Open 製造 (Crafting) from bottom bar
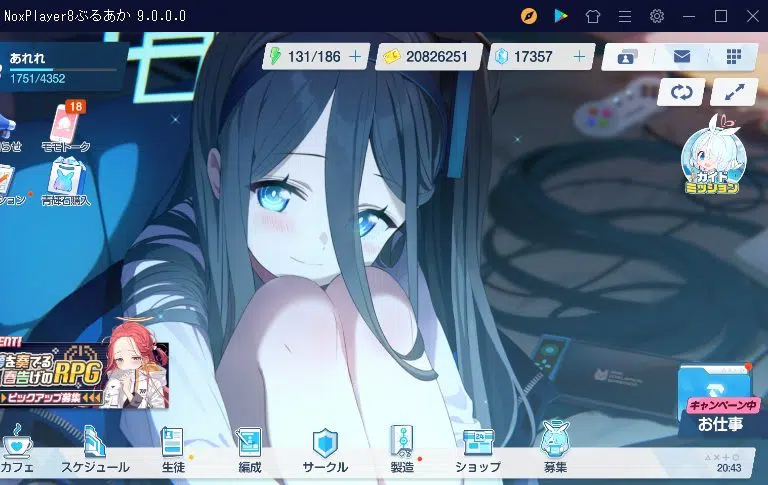Screen dimensions: 768x485 tap(401, 450)
